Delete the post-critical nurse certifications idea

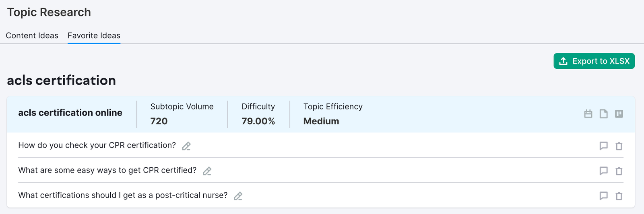(619, 196)
